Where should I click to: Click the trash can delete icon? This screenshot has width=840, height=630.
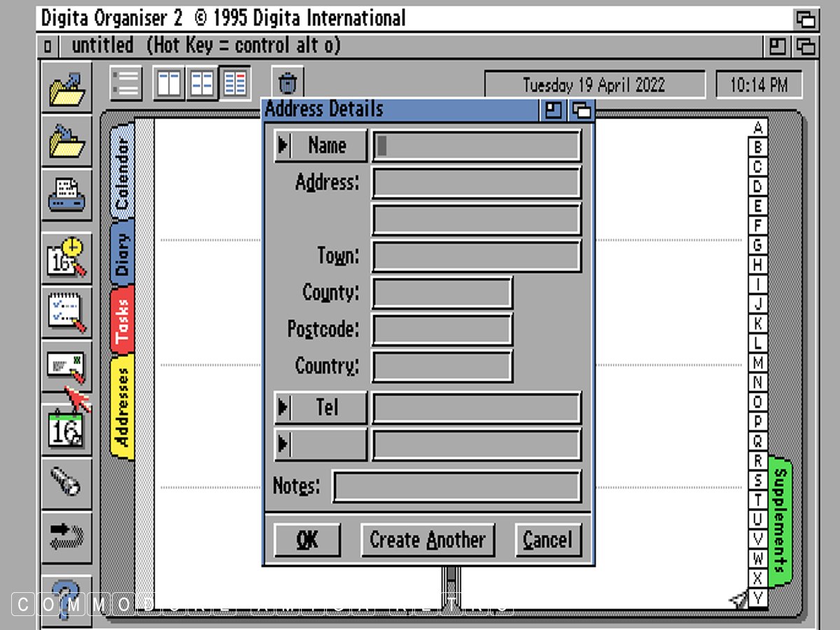coord(288,84)
